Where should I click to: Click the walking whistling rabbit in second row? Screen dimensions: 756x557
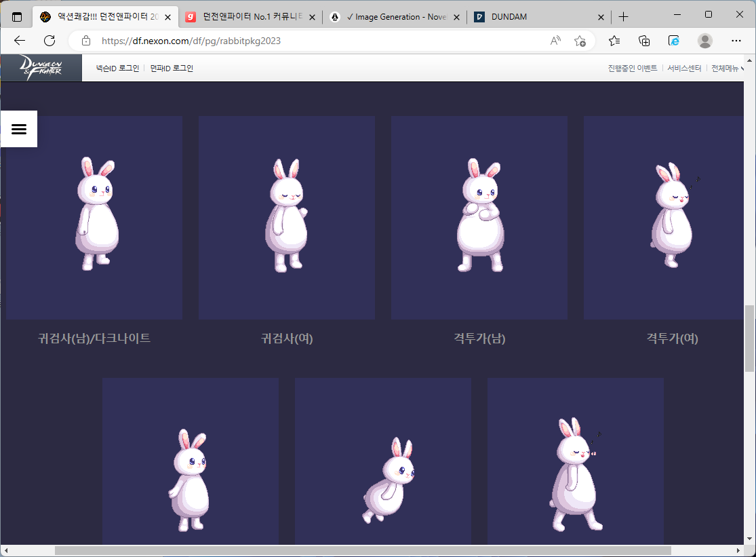tap(576, 461)
